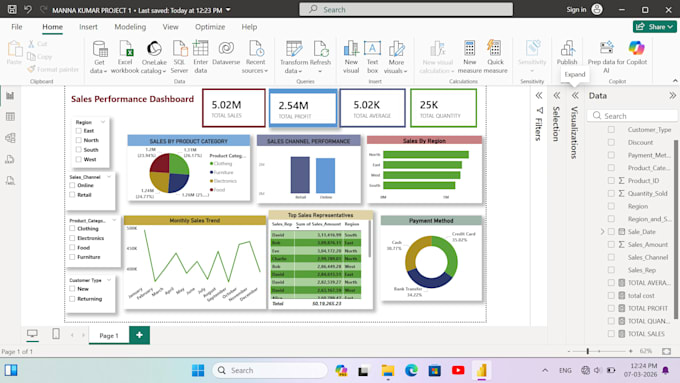Refresh the data

click(320, 57)
